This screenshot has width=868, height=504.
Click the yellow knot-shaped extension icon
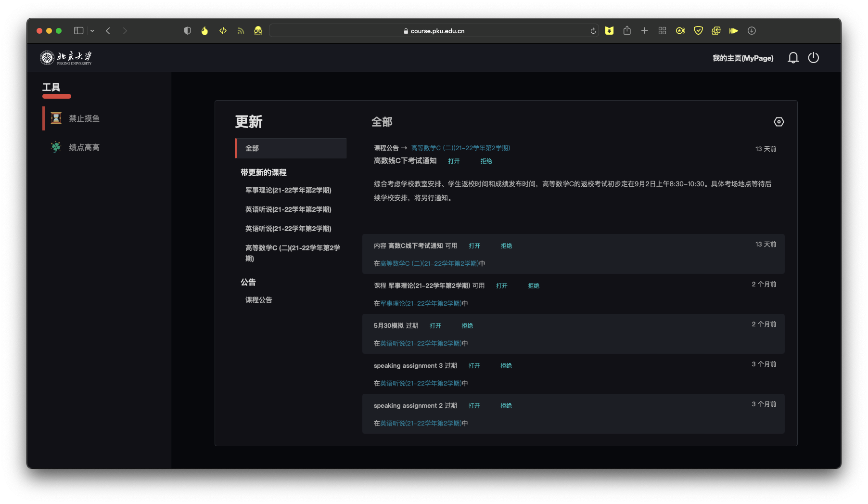coord(716,31)
